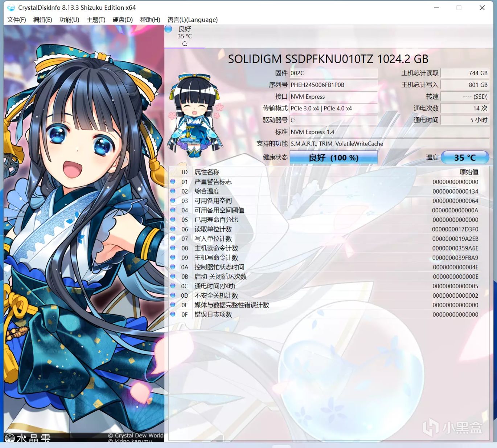
Task: Select the 不安全关机计数 attribute name
Action: [x=216, y=296]
